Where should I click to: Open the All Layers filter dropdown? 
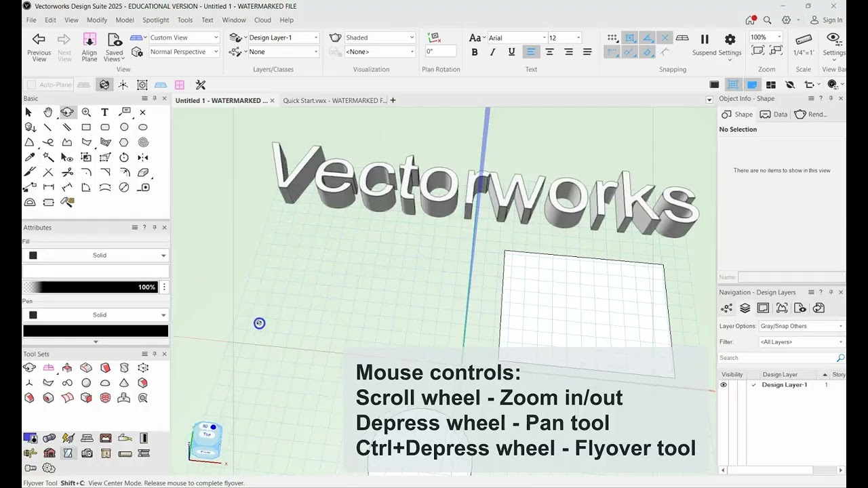click(802, 342)
